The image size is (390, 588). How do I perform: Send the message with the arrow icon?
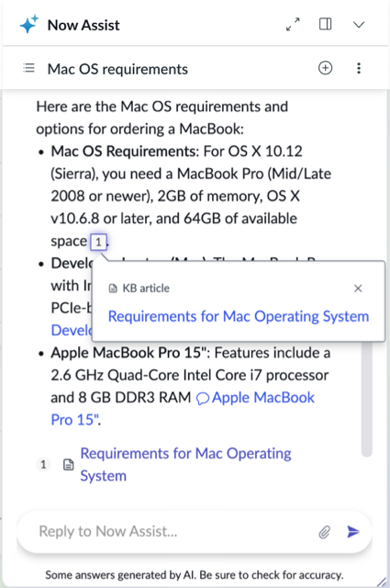click(352, 531)
